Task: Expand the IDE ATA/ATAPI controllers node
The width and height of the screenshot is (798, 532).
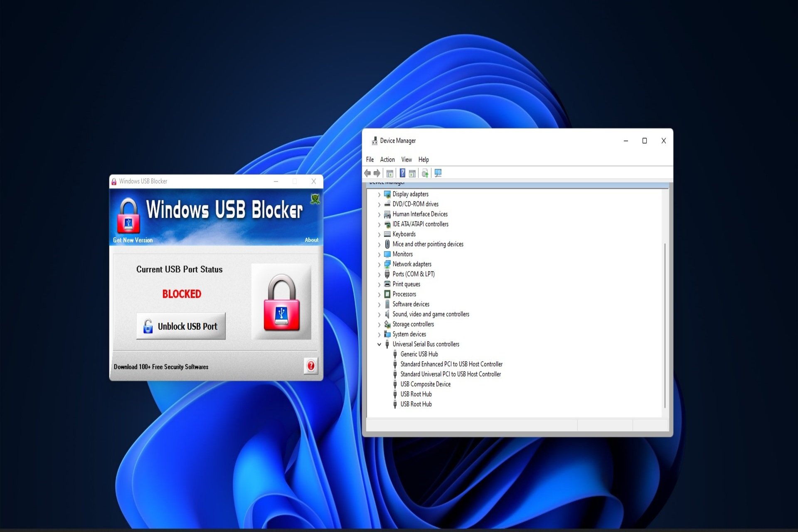Action: (379, 224)
